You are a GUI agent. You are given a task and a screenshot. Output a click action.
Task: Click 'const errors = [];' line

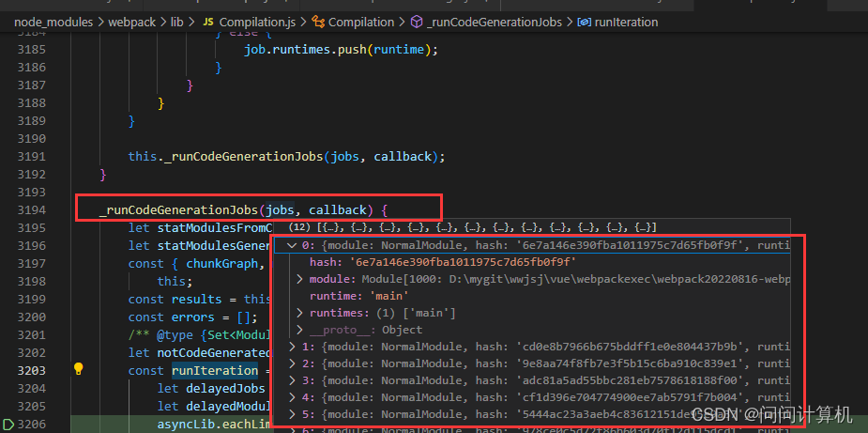coord(192,317)
